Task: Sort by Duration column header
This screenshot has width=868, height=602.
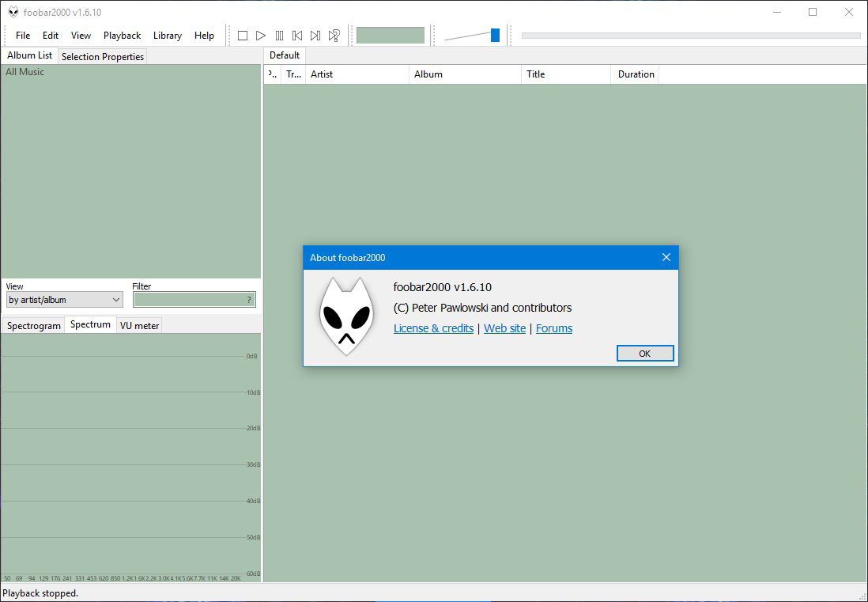Action: [635, 74]
